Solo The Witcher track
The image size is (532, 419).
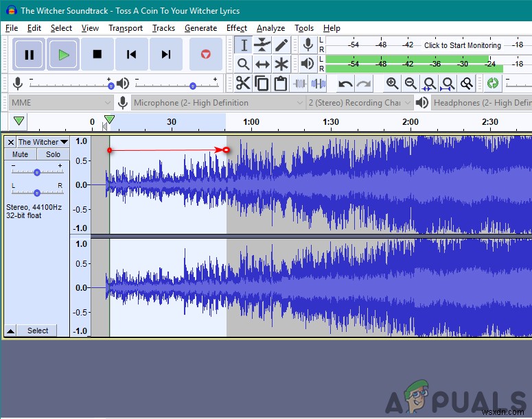click(53, 154)
